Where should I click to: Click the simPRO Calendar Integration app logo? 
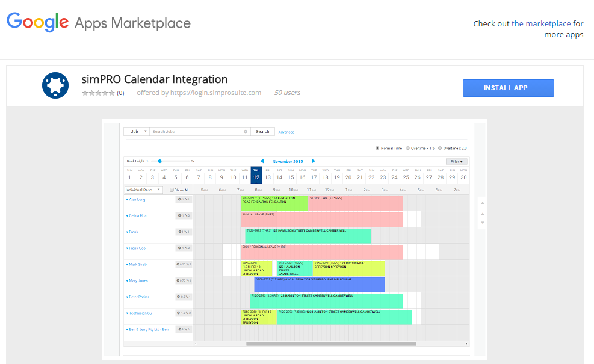55,85
